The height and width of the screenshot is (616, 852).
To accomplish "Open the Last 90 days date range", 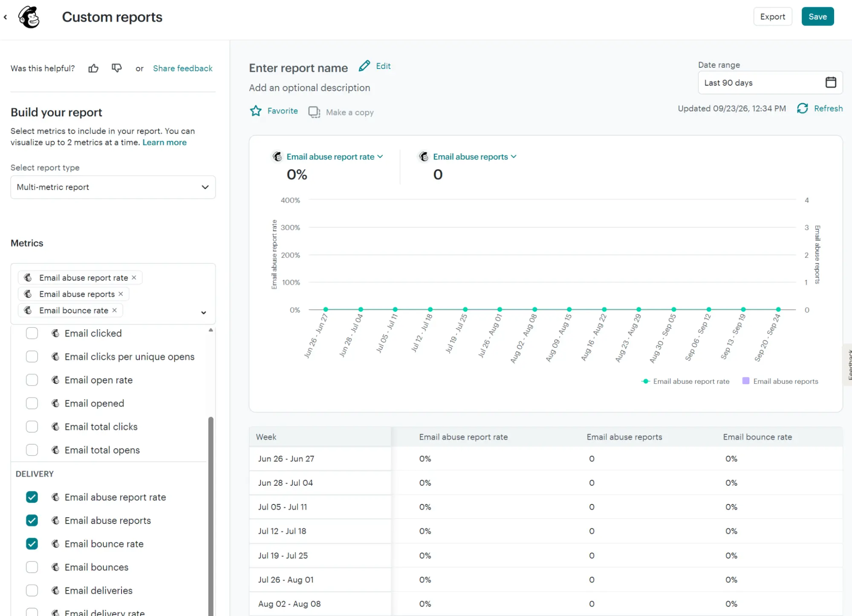I will (770, 83).
